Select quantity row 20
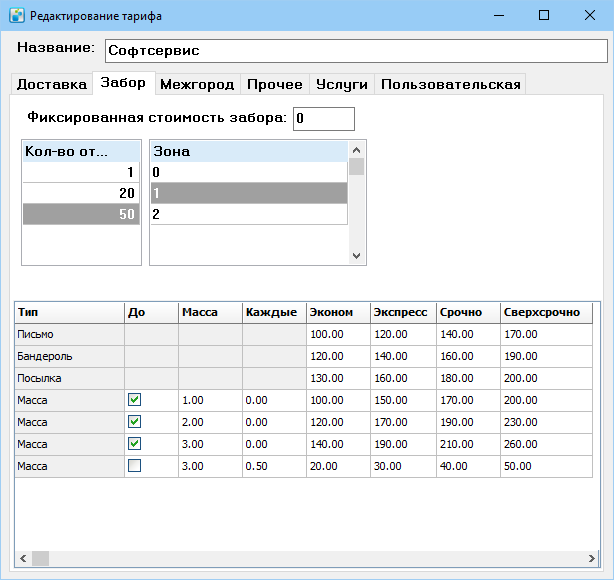This screenshot has width=614, height=580. (x=81, y=193)
